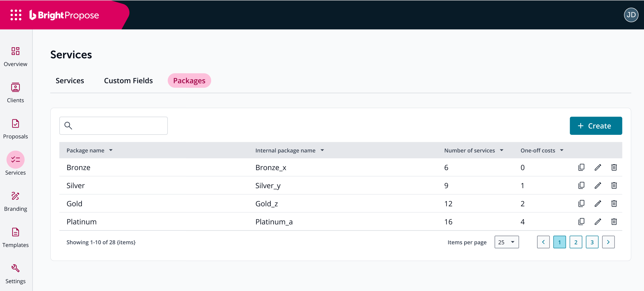The height and width of the screenshot is (291, 644).
Task: Go to page 3
Action: (592, 242)
